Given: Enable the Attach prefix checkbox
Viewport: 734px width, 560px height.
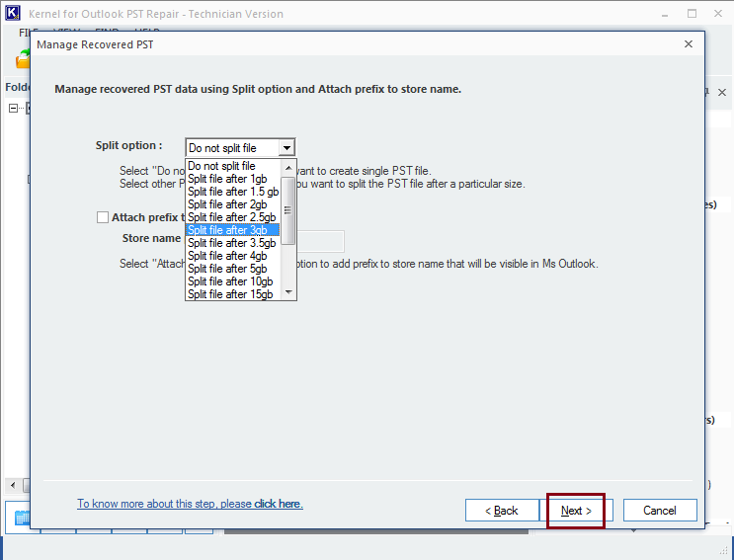Looking at the screenshot, I should pyautogui.click(x=103, y=217).
